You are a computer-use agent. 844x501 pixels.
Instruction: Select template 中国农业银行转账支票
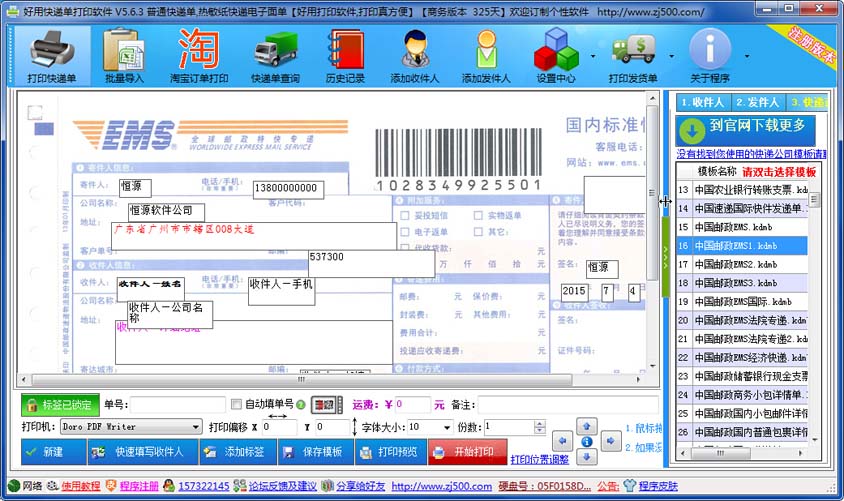pyautogui.click(x=742, y=189)
